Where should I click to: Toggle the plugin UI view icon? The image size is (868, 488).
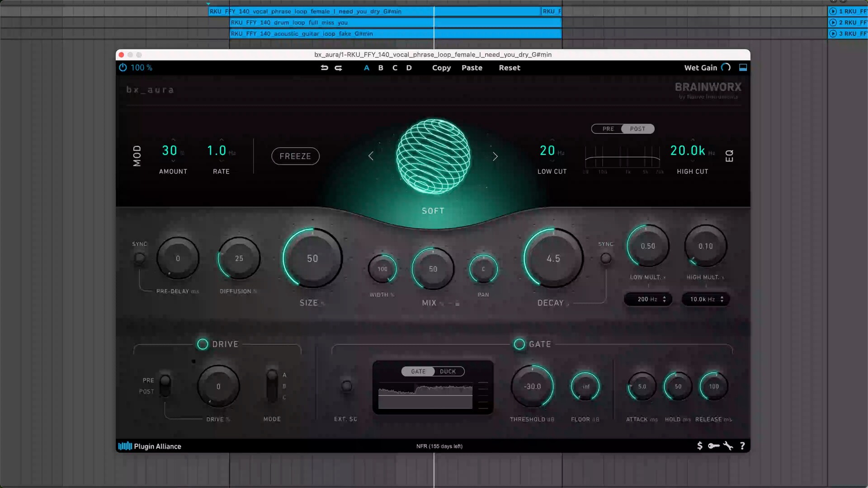pyautogui.click(x=743, y=67)
